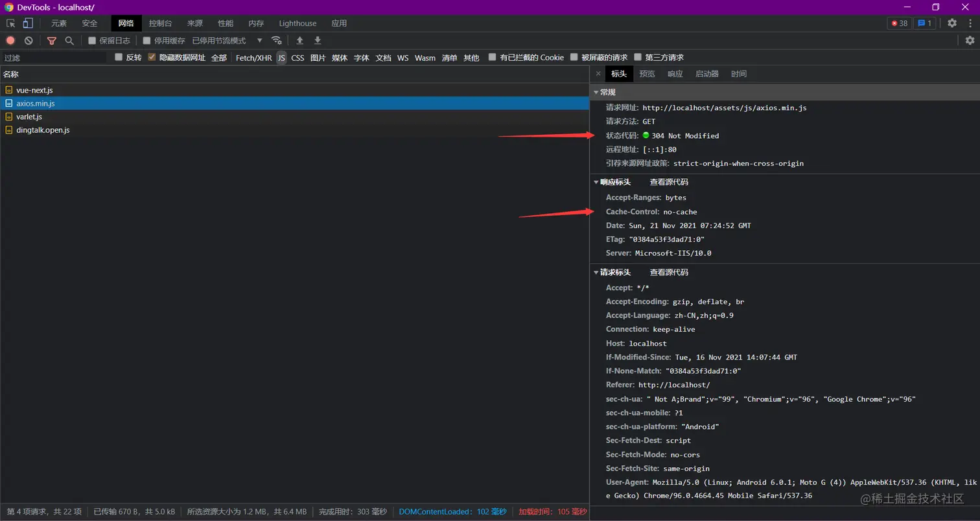Filter requests by 全部

tap(219, 58)
